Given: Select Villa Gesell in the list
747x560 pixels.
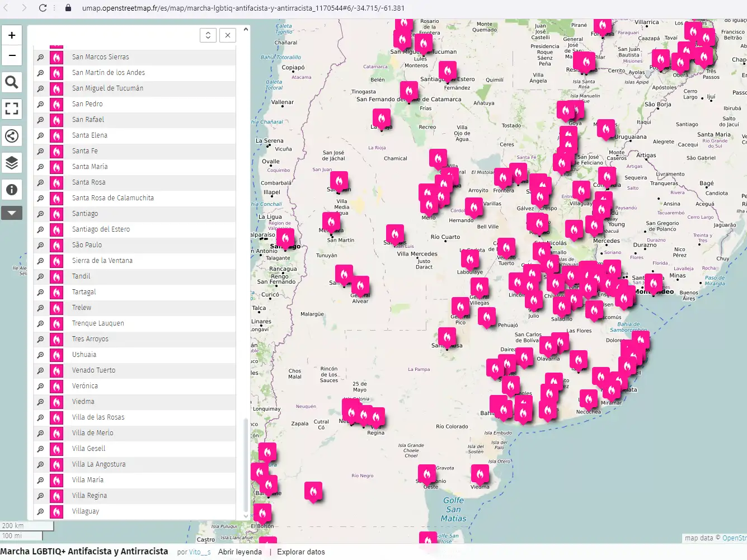Looking at the screenshot, I should (x=88, y=449).
